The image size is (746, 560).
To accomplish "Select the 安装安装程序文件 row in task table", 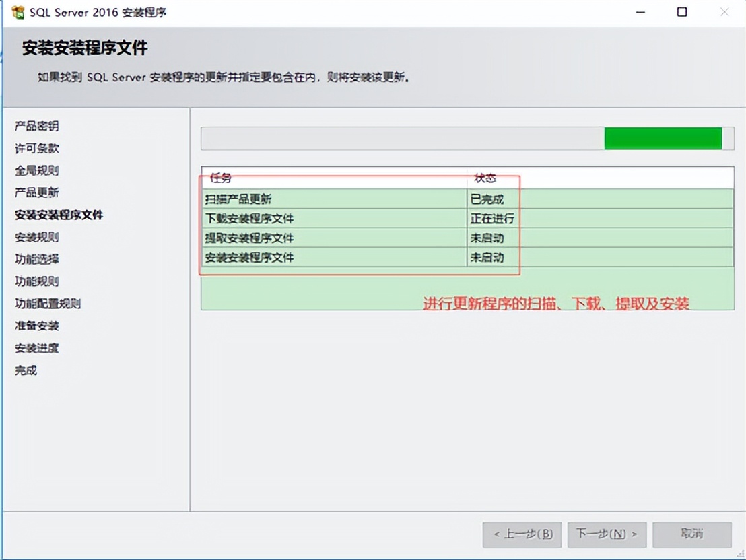I will pyautogui.click(x=467, y=257).
